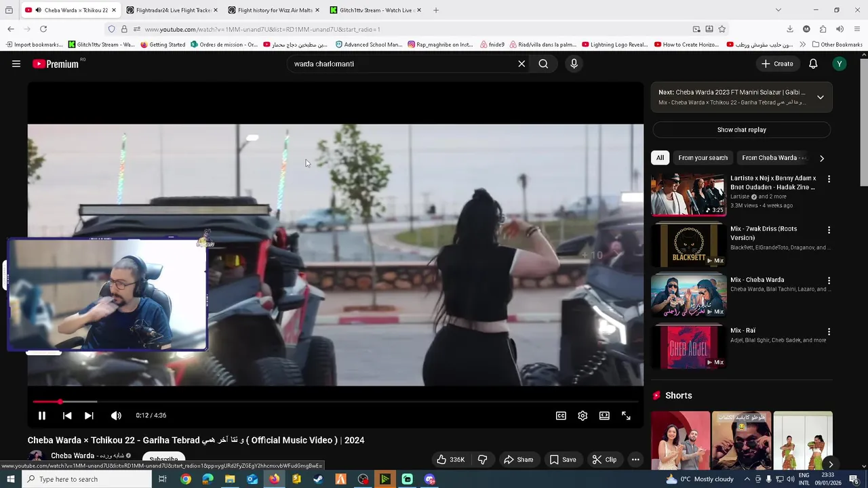Open the Lartiste x Nej video thumbnail
Screen dimensions: 868x488
click(x=688, y=195)
